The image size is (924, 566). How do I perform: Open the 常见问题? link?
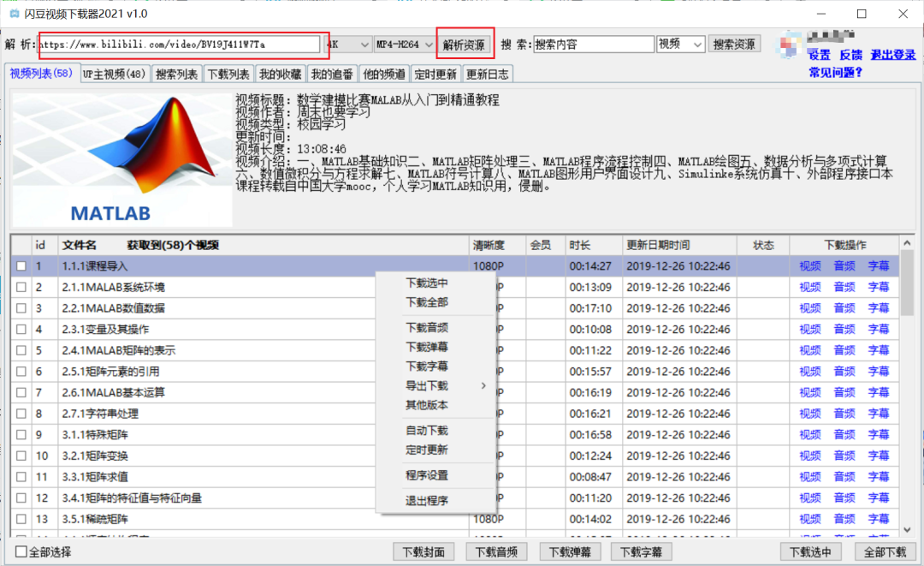click(x=835, y=72)
